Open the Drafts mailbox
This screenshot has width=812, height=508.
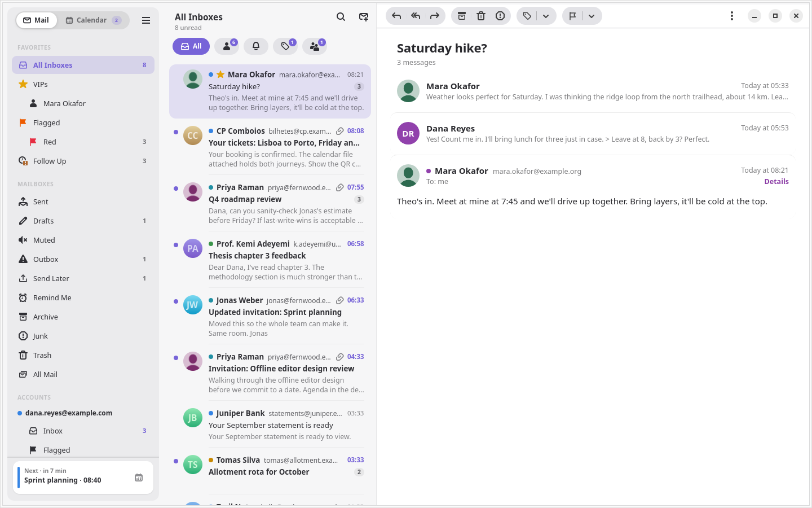[83, 221]
